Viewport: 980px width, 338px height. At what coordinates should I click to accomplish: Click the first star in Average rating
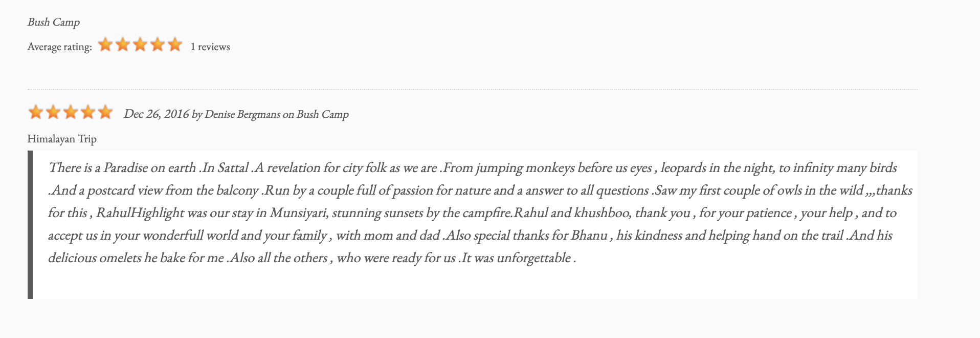pos(105,45)
